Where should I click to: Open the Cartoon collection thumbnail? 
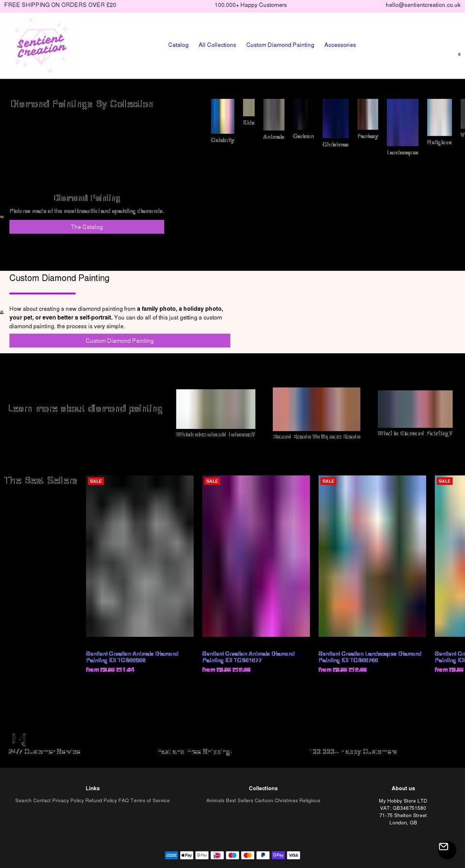[303, 114]
